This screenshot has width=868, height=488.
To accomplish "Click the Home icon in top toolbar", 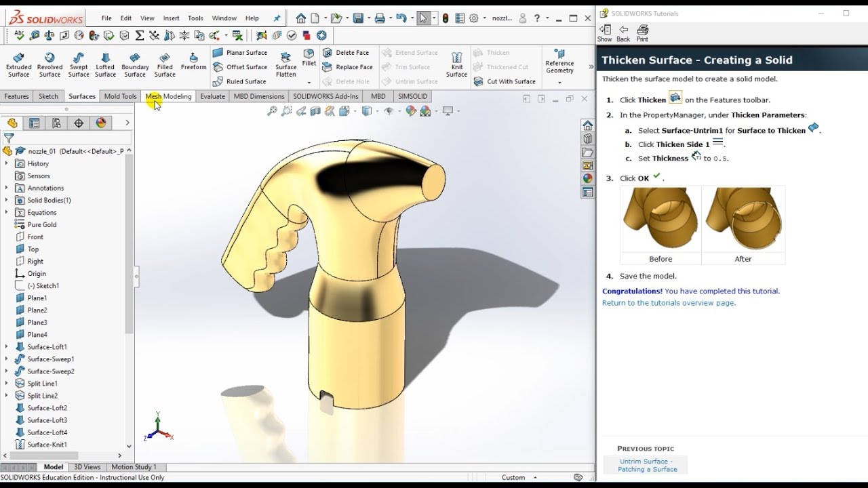I will (301, 18).
